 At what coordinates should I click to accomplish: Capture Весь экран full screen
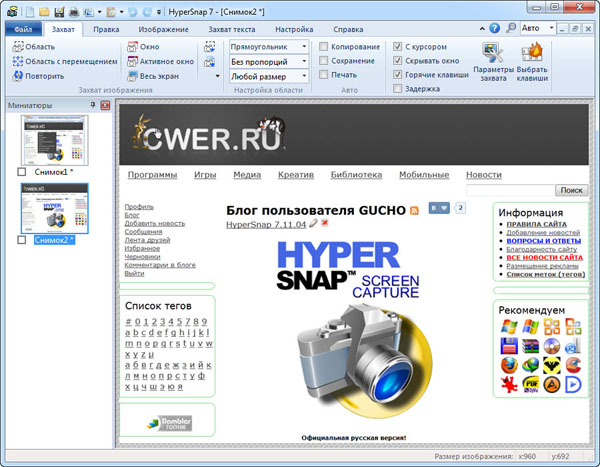tap(153, 75)
